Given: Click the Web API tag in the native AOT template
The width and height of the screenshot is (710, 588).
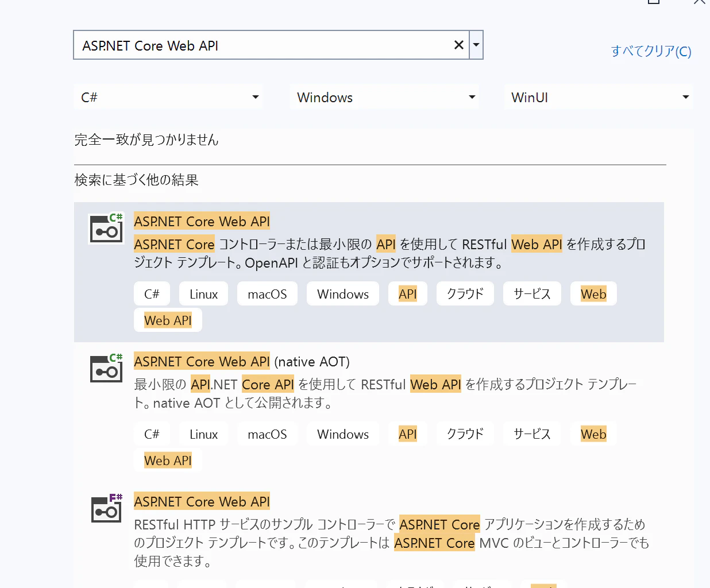Looking at the screenshot, I should pyautogui.click(x=168, y=460).
